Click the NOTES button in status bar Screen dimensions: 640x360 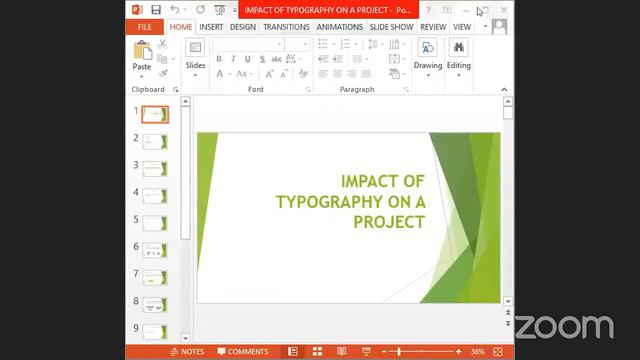tap(187, 351)
